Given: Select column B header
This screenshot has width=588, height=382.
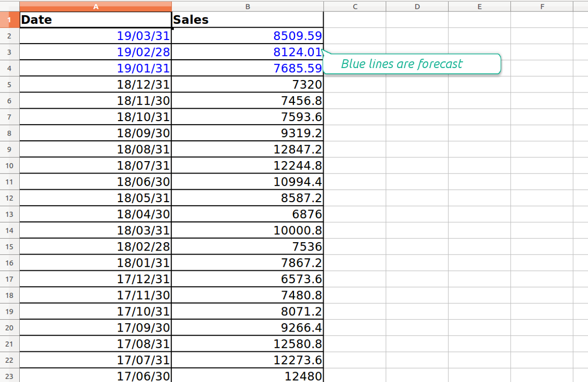Looking at the screenshot, I should (x=248, y=6).
